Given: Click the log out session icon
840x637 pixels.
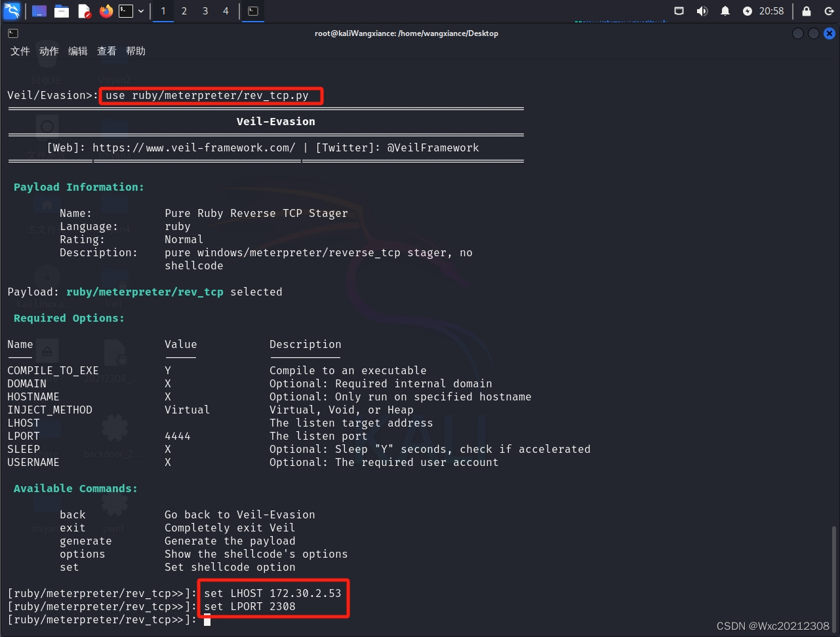Looking at the screenshot, I should (829, 11).
